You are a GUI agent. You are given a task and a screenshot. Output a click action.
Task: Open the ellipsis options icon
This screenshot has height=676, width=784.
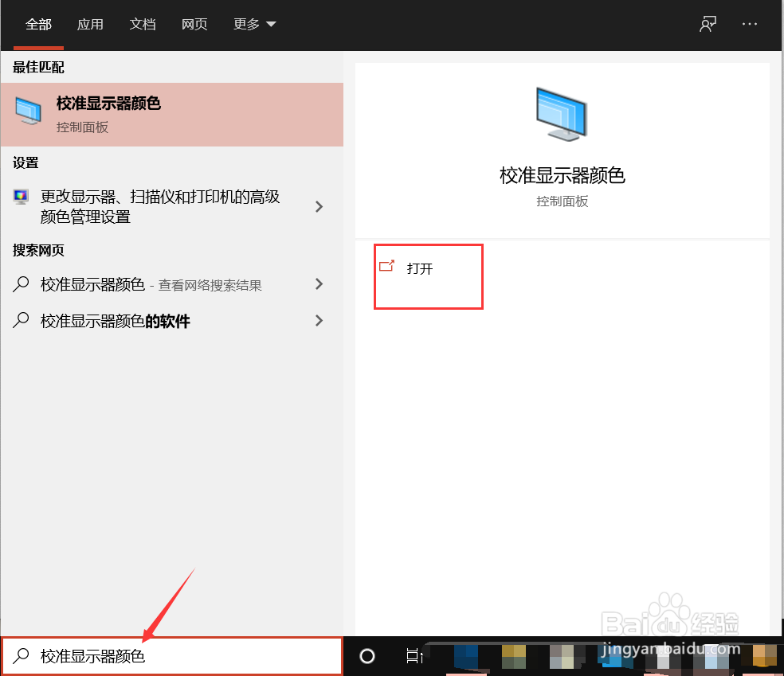(x=749, y=24)
